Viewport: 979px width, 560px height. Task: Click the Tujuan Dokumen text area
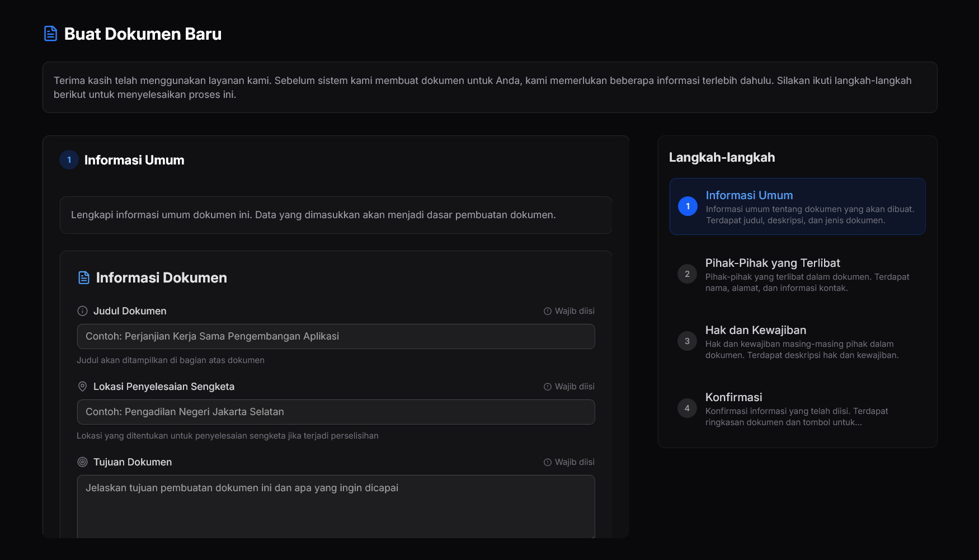pyautogui.click(x=336, y=506)
